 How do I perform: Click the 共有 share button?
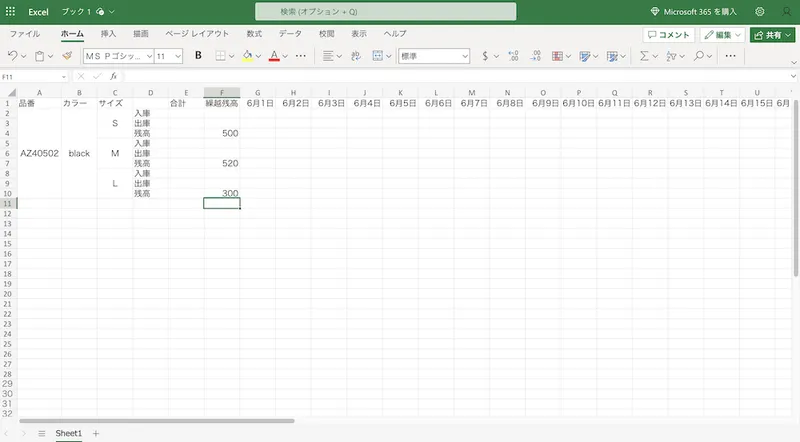(x=772, y=35)
